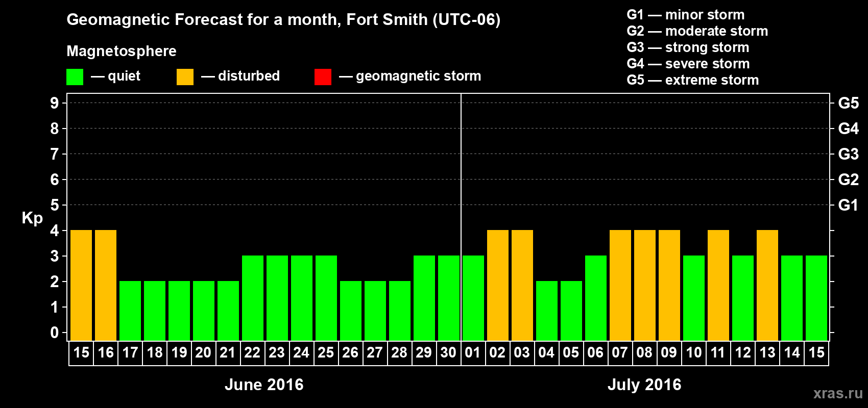Click the Kp axis label
868x408 pixels.
point(32,218)
